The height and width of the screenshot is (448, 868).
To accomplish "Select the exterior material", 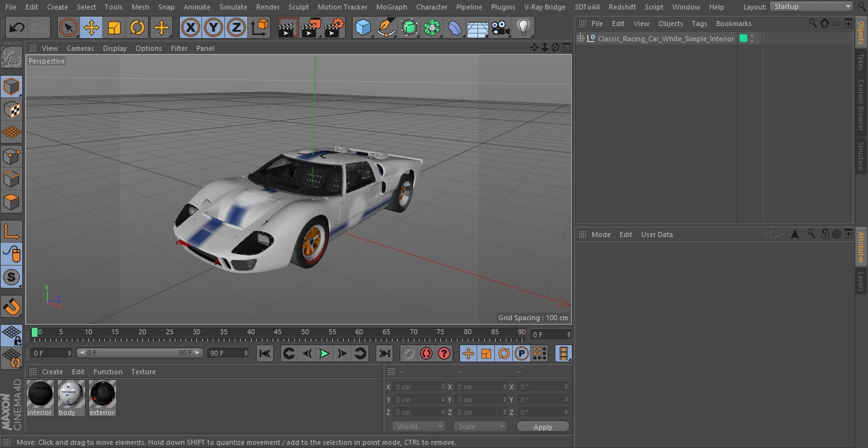I will (102, 398).
